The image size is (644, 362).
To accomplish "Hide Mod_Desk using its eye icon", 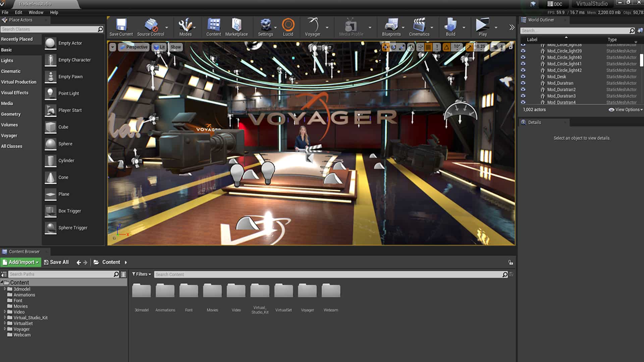I will (523, 77).
